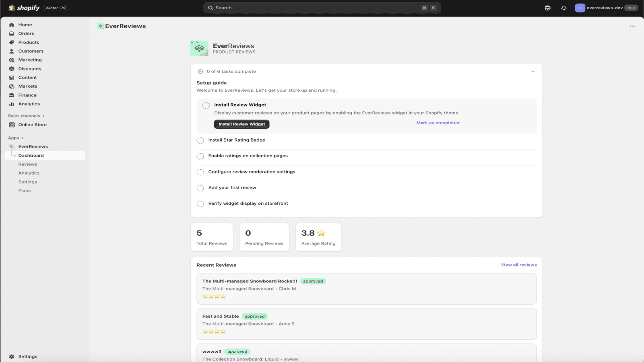Open the Online Store channel icon
Screen dimensions: 644x362
point(11,125)
